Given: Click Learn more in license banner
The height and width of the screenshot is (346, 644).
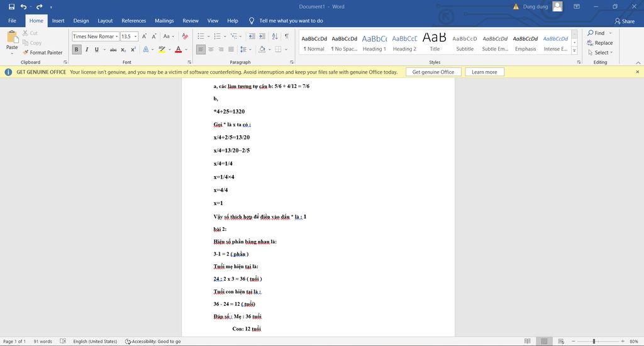Looking at the screenshot, I should pyautogui.click(x=484, y=72).
